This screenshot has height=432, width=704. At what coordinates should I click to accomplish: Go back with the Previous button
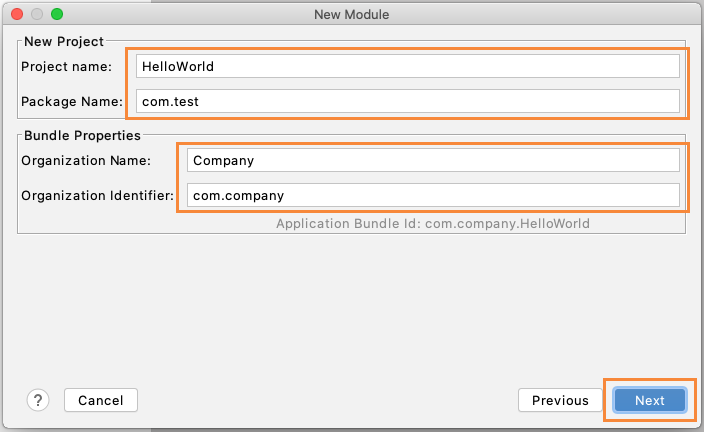(560, 400)
